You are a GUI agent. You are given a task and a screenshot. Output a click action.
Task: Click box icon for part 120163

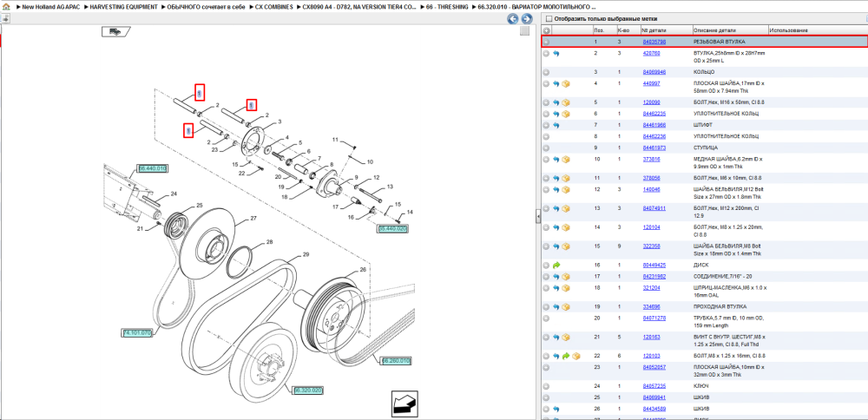[566, 337]
